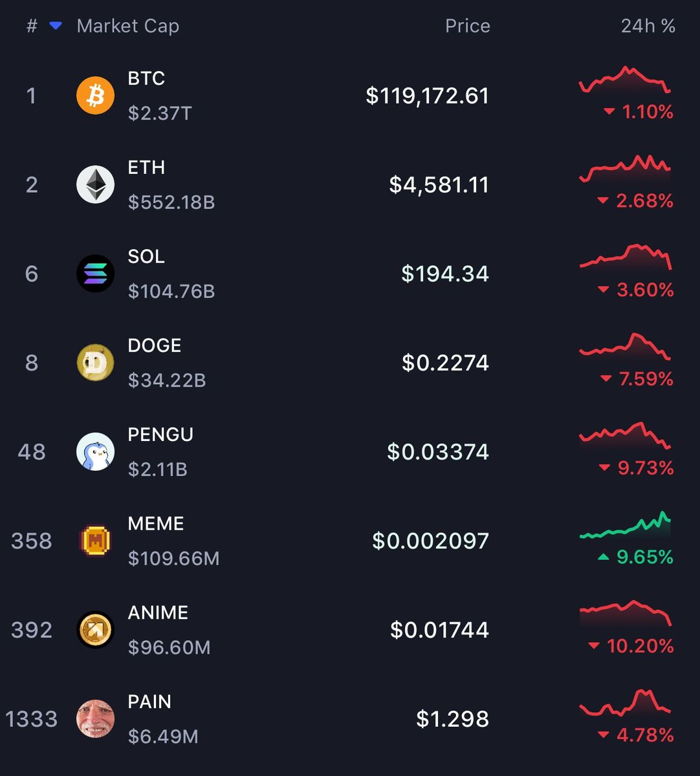The image size is (700, 776).
Task: Sort by the 24h % column
Action: (648, 26)
